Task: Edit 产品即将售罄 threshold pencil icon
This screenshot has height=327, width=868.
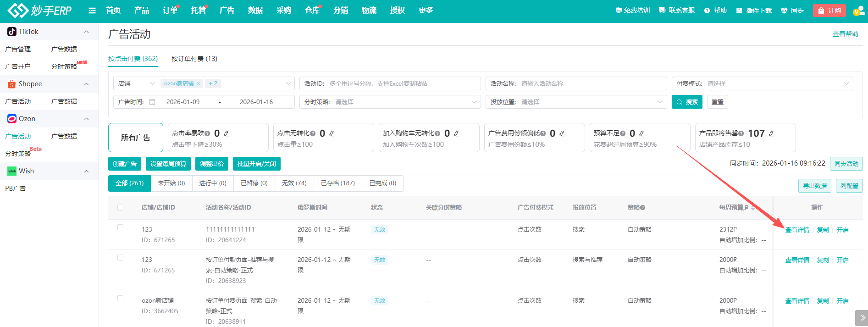Action: click(772, 133)
